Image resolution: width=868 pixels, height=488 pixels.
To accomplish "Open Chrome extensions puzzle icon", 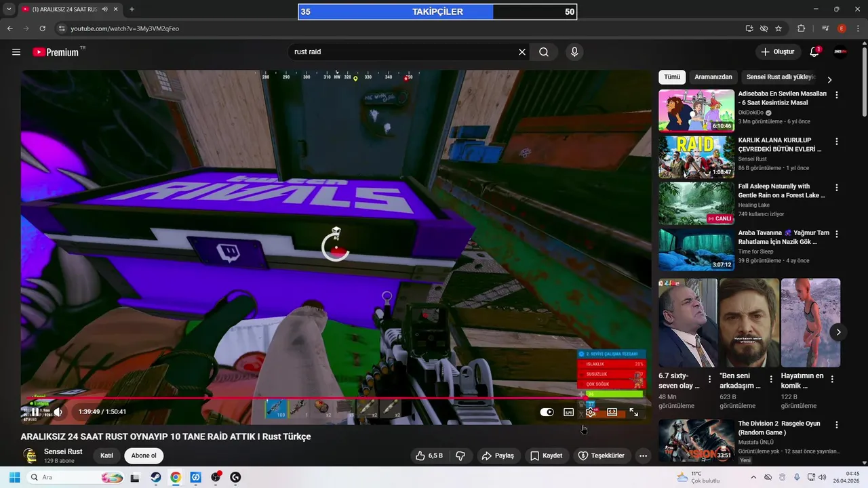I will [x=801, y=28].
